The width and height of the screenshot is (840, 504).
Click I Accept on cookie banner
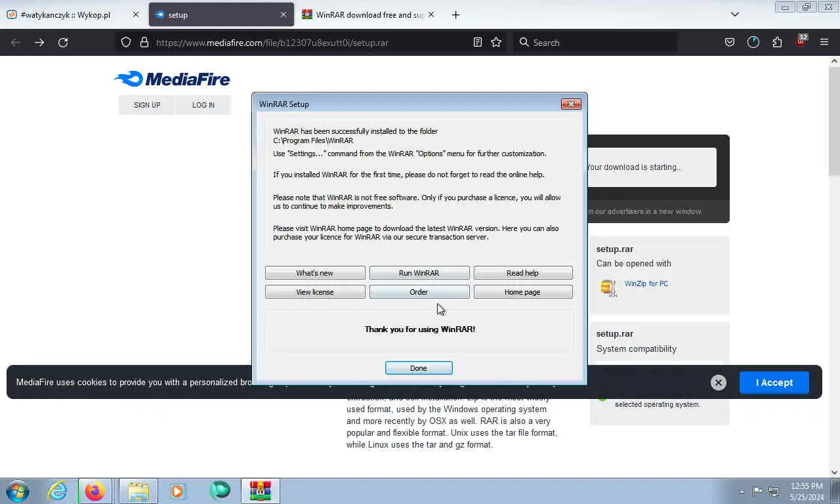point(774,383)
